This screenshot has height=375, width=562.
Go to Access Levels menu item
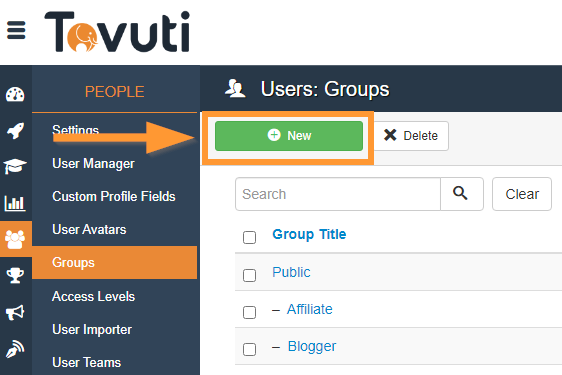tap(94, 296)
